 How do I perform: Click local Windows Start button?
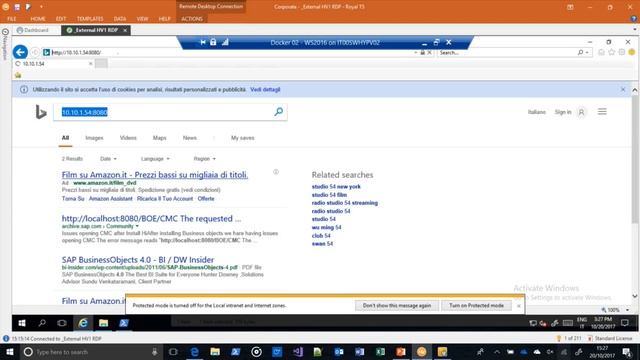pyautogui.click(x=9, y=351)
